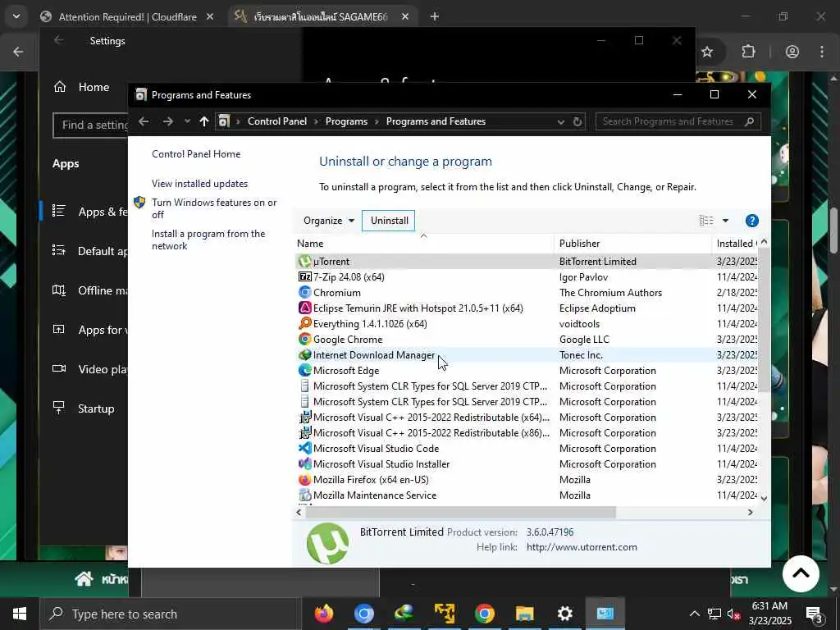Image resolution: width=840 pixels, height=630 pixels.
Task: Sort the list by Publisher column header
Action: (x=633, y=243)
